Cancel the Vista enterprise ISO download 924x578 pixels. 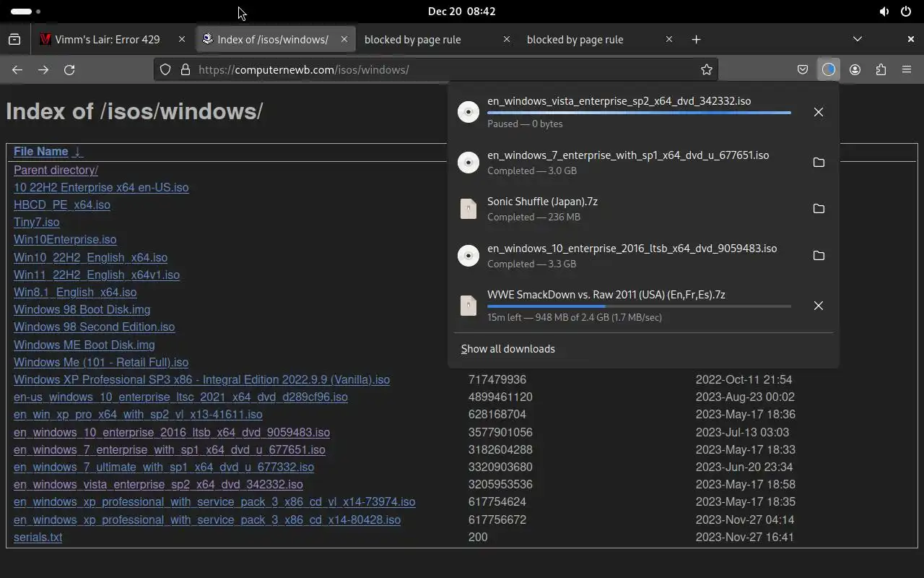(x=818, y=112)
